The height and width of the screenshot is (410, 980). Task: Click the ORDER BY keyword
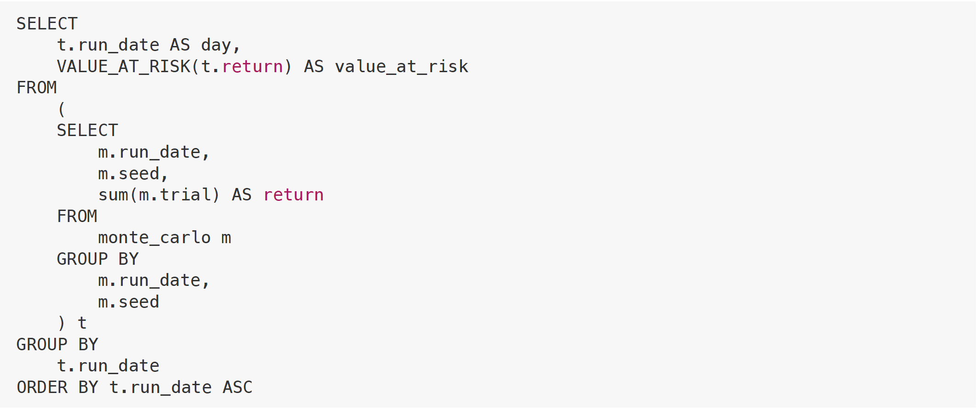point(57,387)
